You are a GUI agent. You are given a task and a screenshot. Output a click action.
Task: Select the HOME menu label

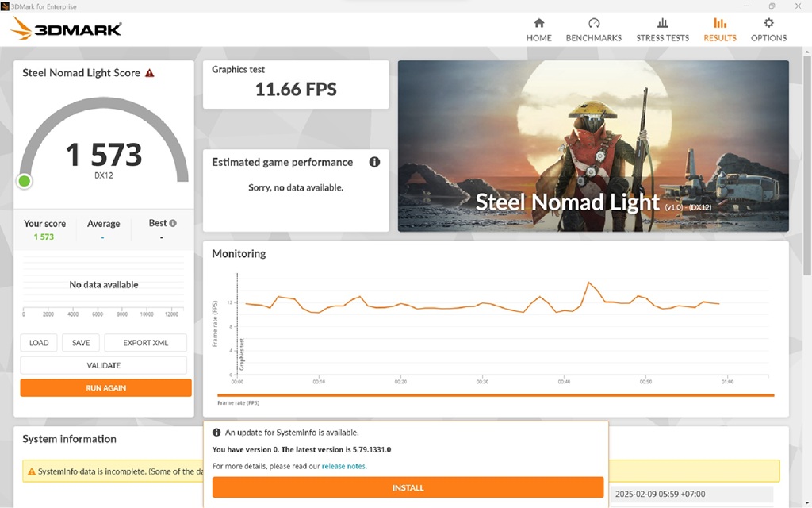coord(539,38)
